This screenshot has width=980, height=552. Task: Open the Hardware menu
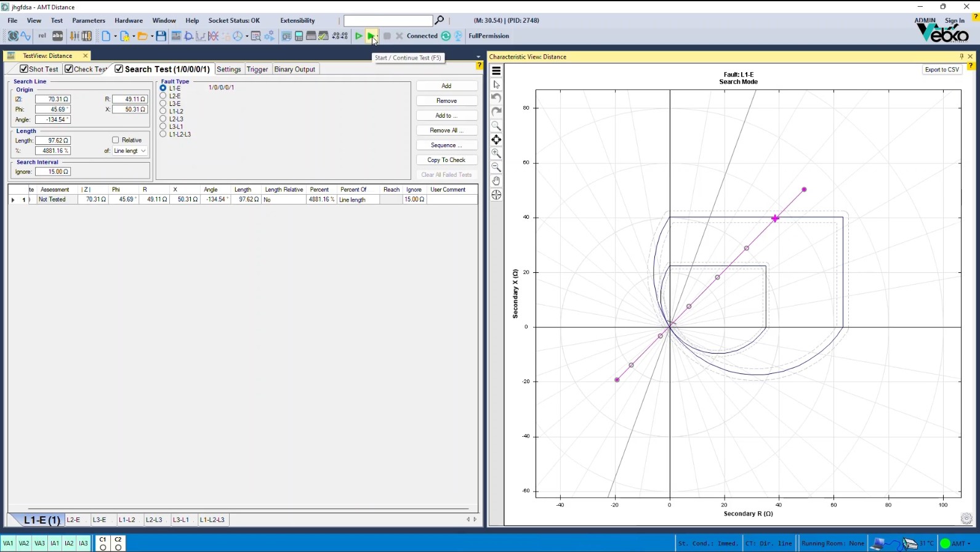click(128, 20)
